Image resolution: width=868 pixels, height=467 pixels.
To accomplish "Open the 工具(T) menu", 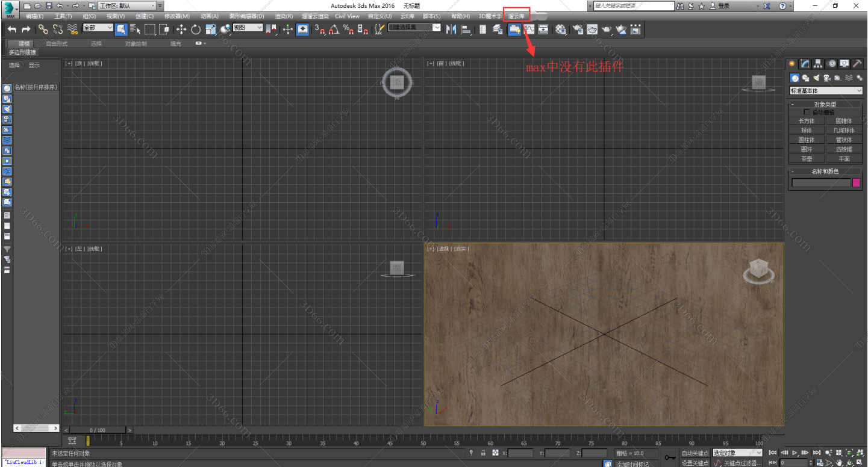I will click(63, 16).
